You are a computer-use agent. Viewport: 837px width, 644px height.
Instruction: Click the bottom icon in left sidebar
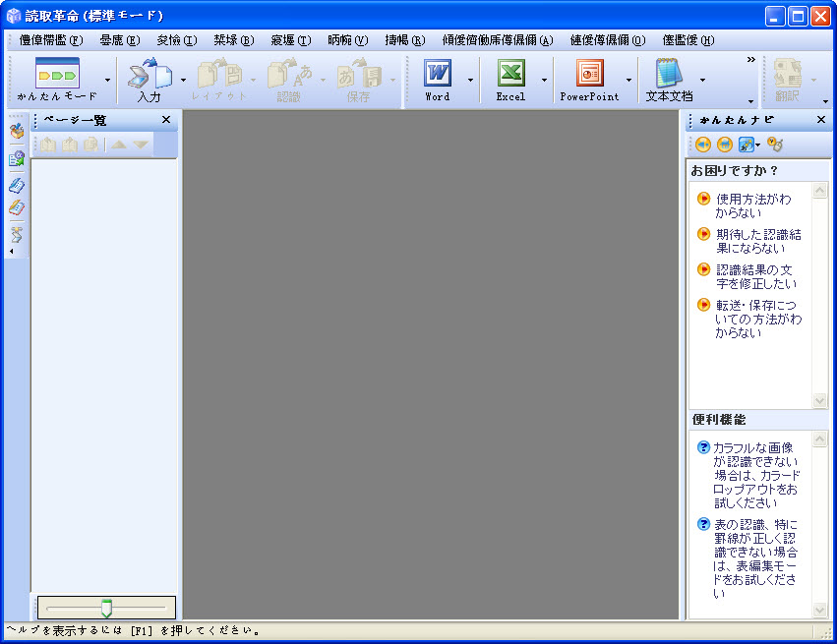[x=17, y=234]
